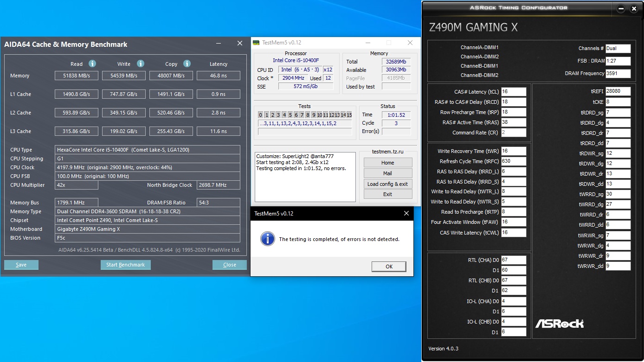The image size is (644, 362).
Task: Click Start Benchmark in AIDA64
Action: (126, 265)
